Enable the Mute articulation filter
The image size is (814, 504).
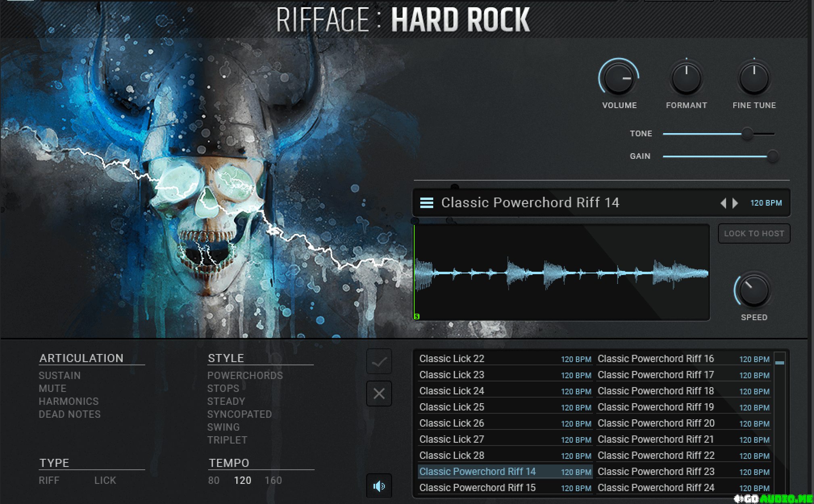click(52, 388)
